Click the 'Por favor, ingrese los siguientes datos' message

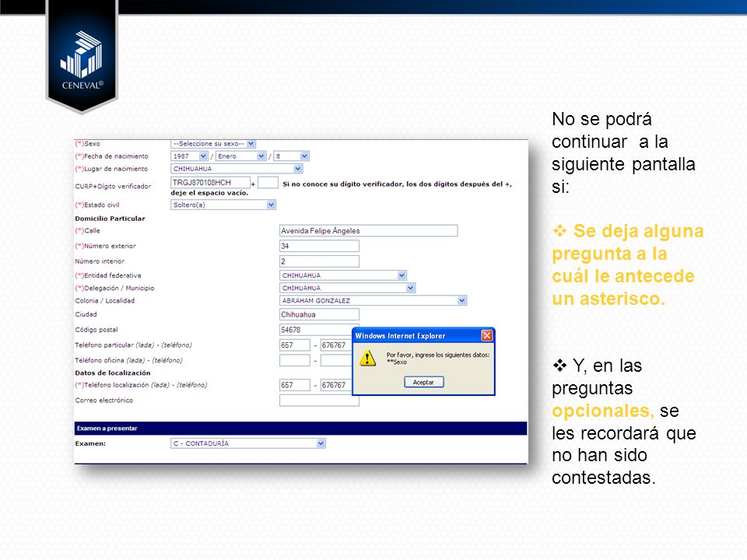pyautogui.click(x=438, y=355)
